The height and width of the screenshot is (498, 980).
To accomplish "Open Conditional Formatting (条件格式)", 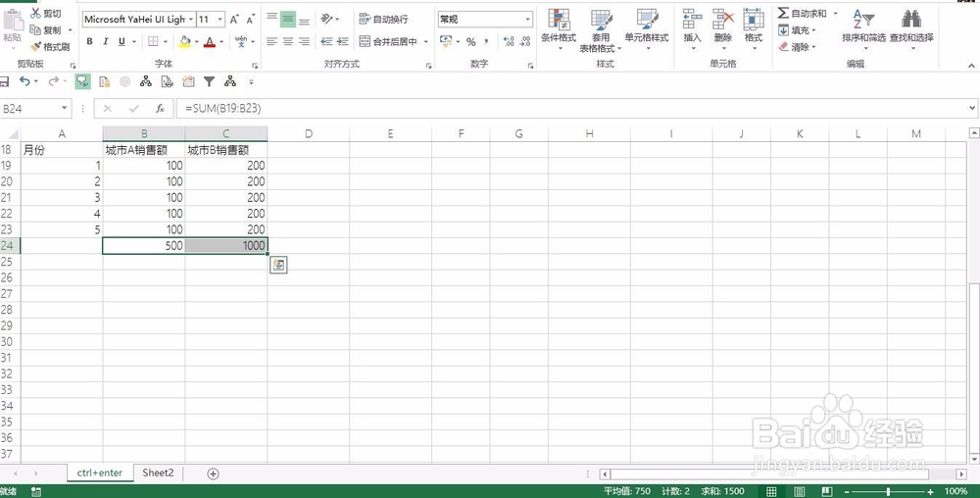I will point(559,29).
